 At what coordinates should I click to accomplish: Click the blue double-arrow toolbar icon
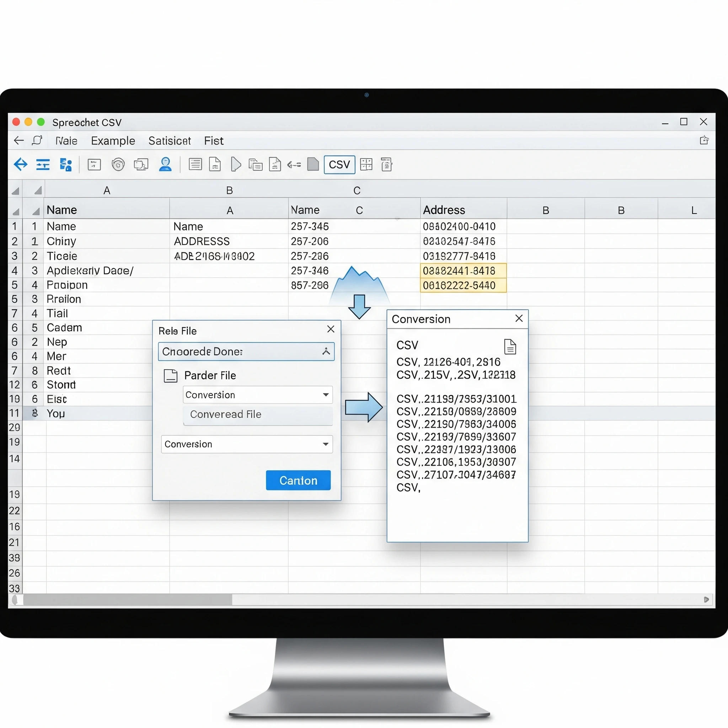pos(21,165)
